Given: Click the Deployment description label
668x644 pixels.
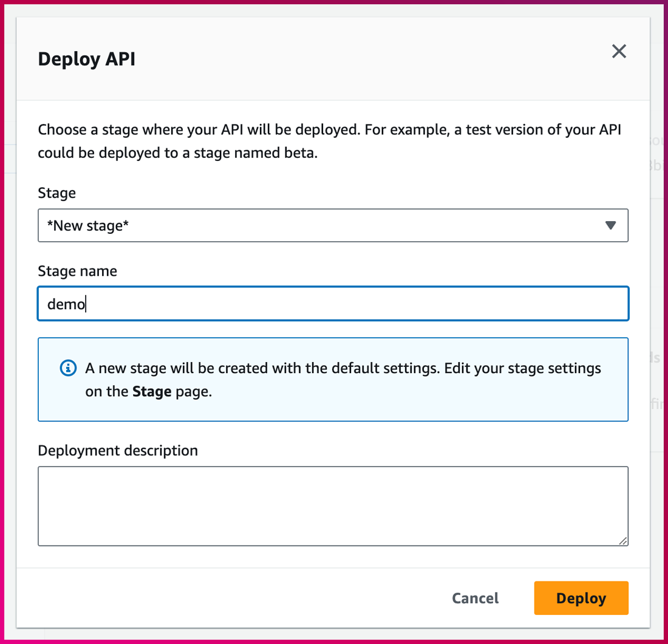Looking at the screenshot, I should (118, 450).
